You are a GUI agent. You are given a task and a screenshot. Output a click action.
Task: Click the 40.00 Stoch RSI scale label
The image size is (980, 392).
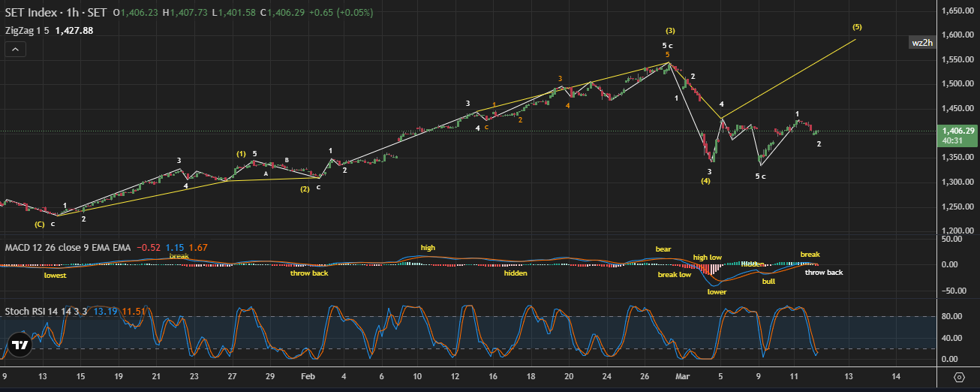(951, 339)
